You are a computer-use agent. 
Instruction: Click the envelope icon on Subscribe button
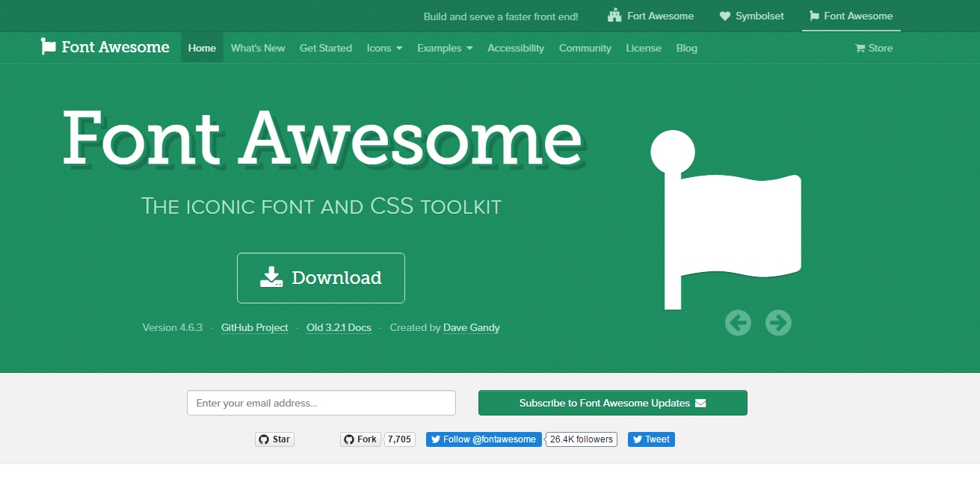(700, 403)
